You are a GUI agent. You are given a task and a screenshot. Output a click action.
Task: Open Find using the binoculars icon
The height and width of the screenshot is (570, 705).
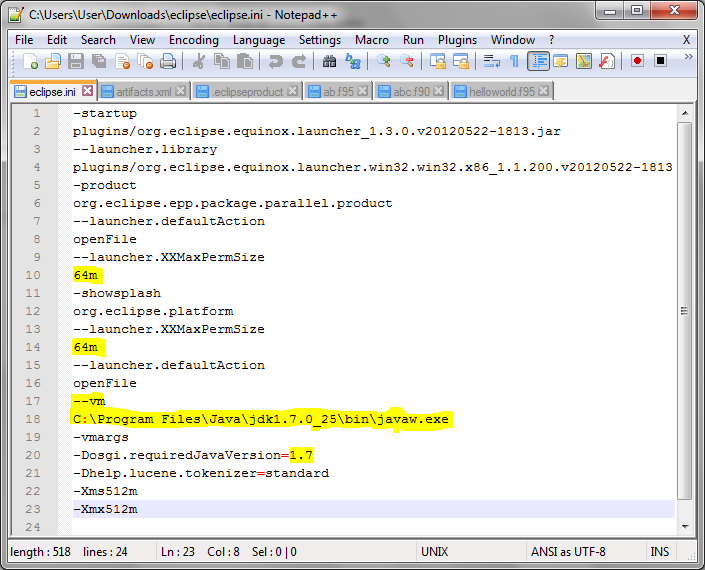pyautogui.click(x=330, y=61)
